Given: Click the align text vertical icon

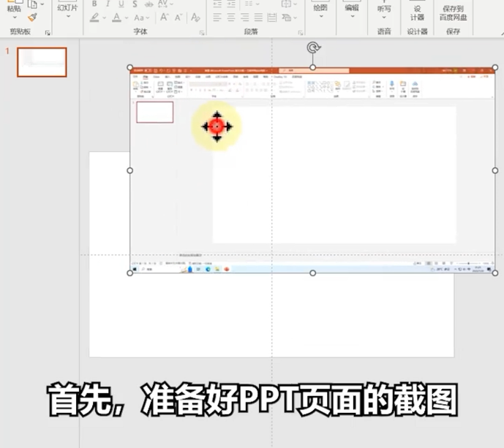Looking at the screenshot, I should point(286,4).
